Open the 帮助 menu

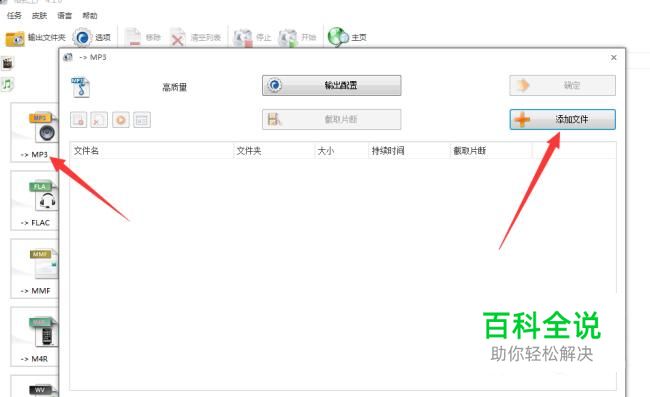click(x=90, y=16)
